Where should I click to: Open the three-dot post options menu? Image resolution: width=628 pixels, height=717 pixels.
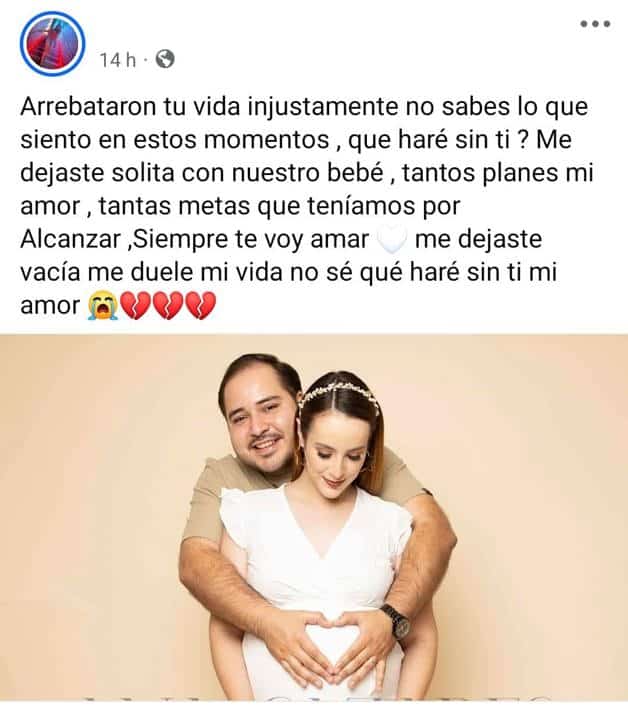(595, 24)
